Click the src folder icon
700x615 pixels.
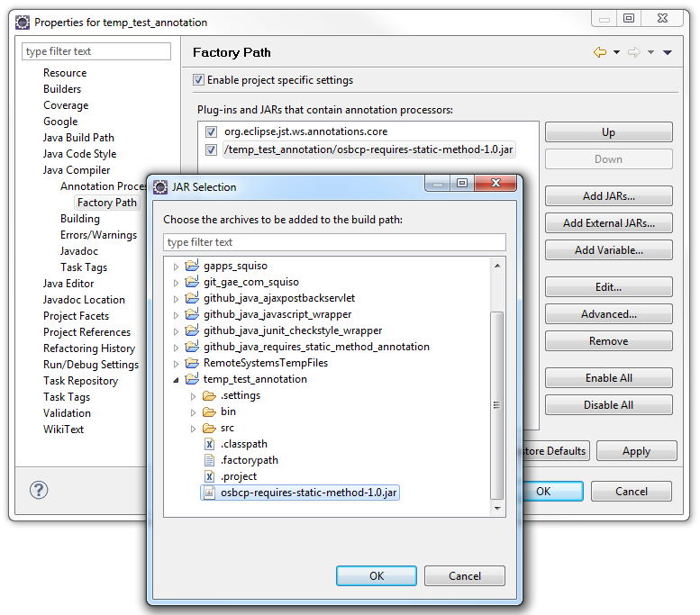209,428
